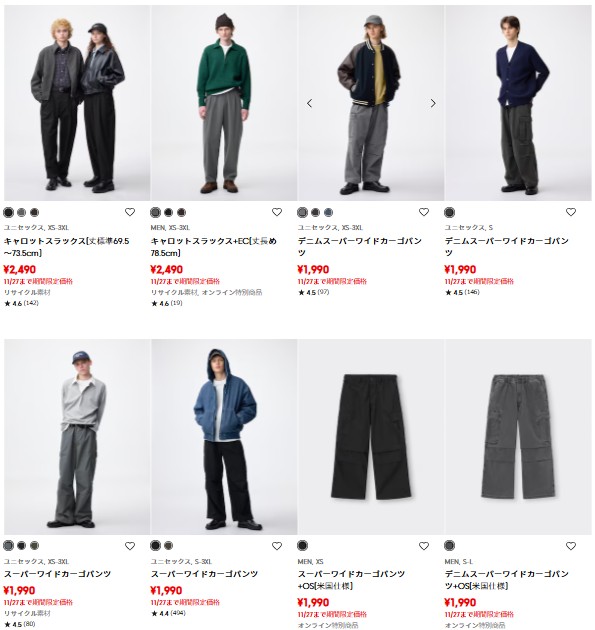The image size is (595, 630).
Task: Pick gray swatch of キャロットスラックス+EC
Action: 155,212
